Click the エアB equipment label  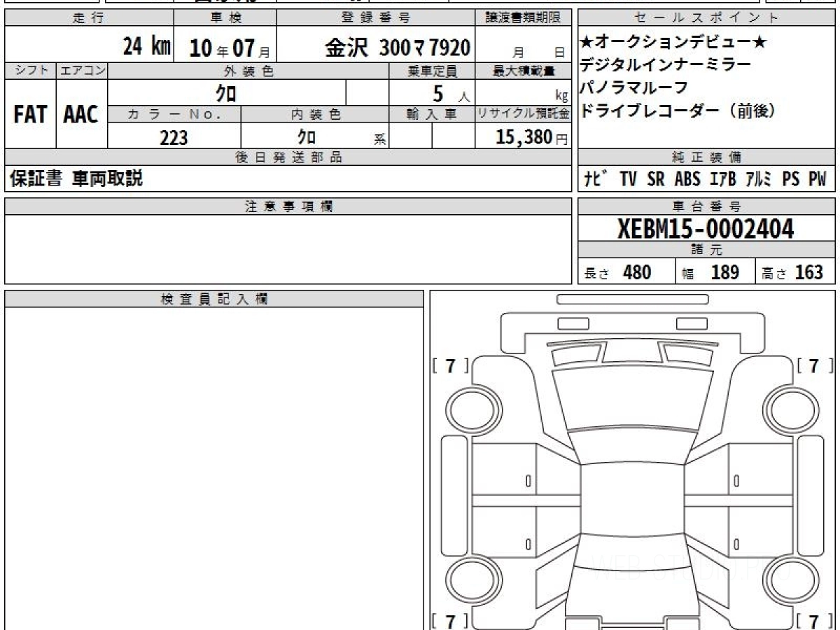(x=723, y=179)
